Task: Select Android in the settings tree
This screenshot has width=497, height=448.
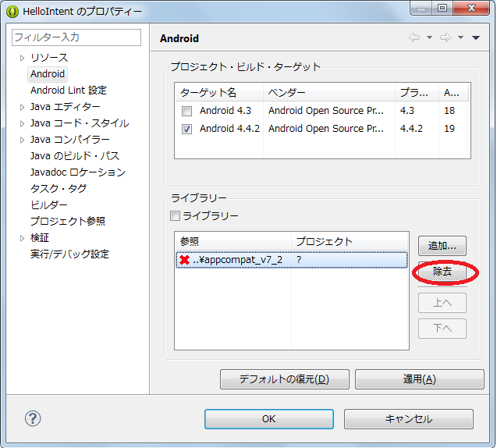Action: (48, 74)
